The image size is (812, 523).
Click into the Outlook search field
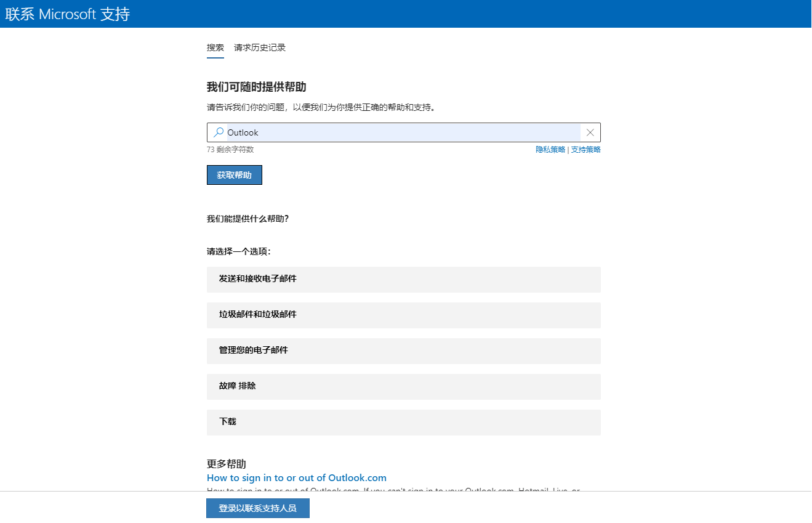pos(403,132)
